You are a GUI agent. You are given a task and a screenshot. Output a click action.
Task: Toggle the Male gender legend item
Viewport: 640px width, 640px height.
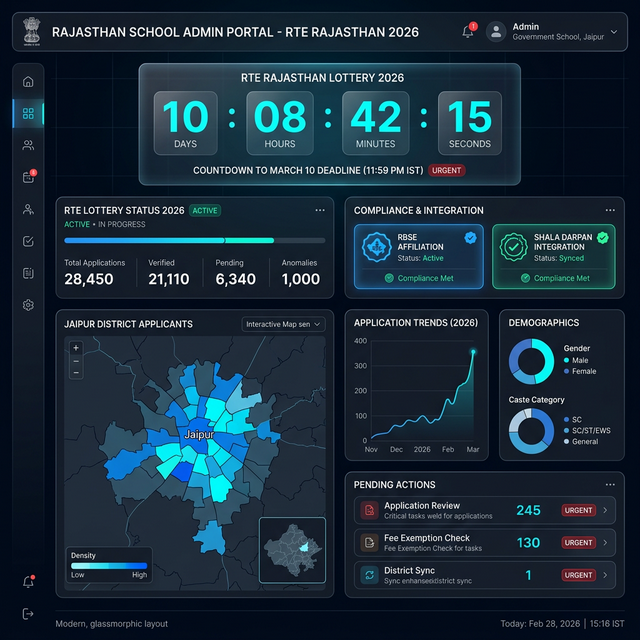tap(578, 360)
